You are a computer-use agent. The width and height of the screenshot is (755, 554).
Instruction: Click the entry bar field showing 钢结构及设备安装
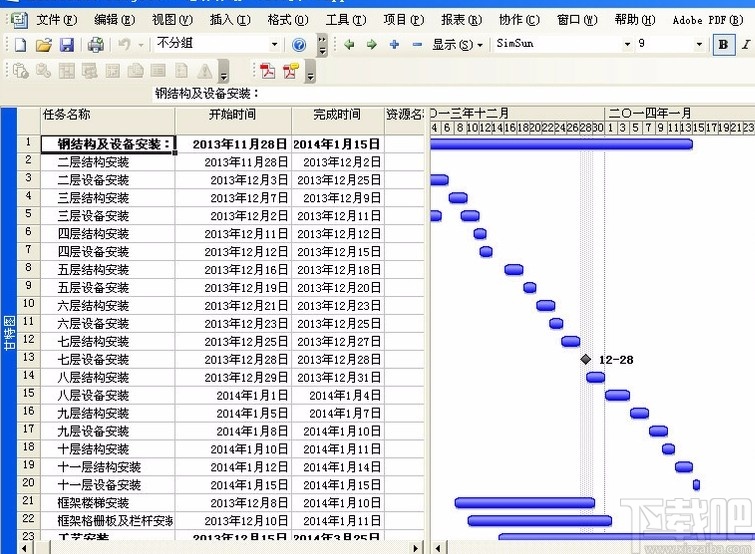453,94
